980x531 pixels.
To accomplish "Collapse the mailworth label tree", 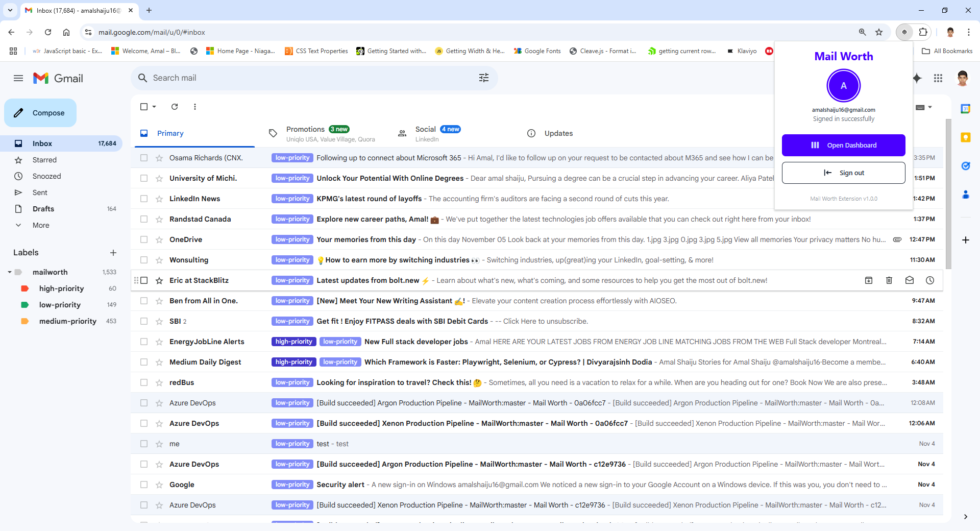I will click(x=10, y=272).
